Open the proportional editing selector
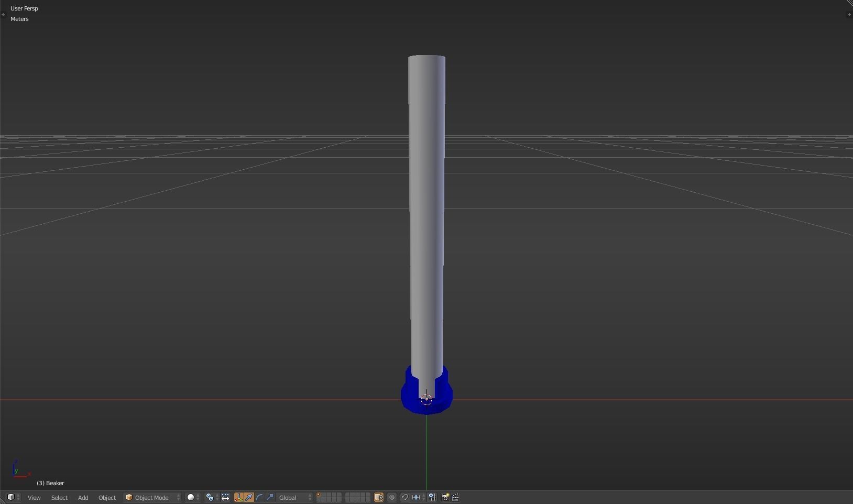 pyautogui.click(x=392, y=497)
